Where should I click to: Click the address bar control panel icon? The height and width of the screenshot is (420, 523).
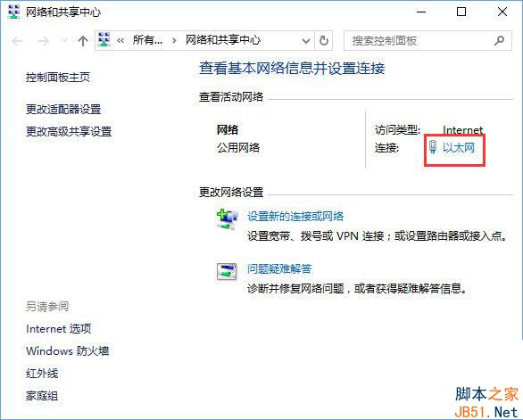[x=104, y=40]
